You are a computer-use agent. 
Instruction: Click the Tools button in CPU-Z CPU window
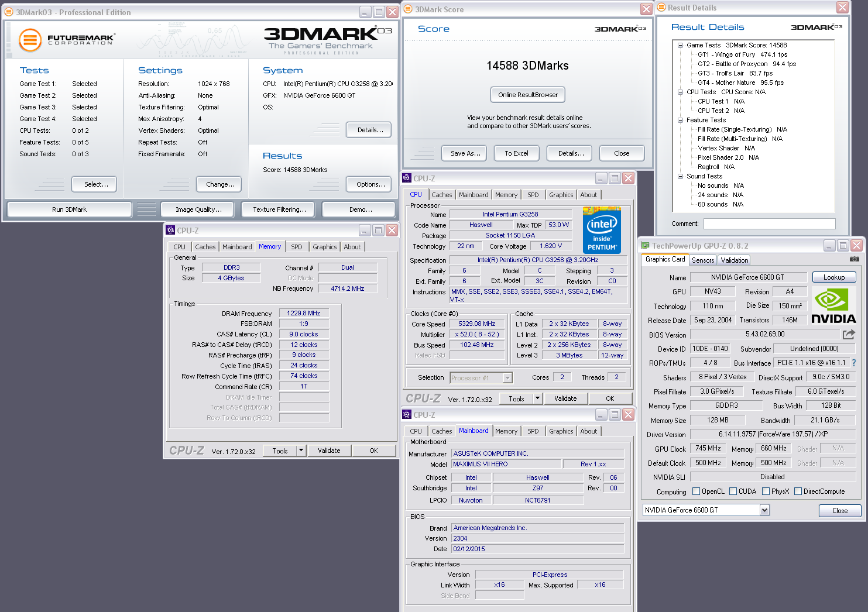[x=516, y=398]
